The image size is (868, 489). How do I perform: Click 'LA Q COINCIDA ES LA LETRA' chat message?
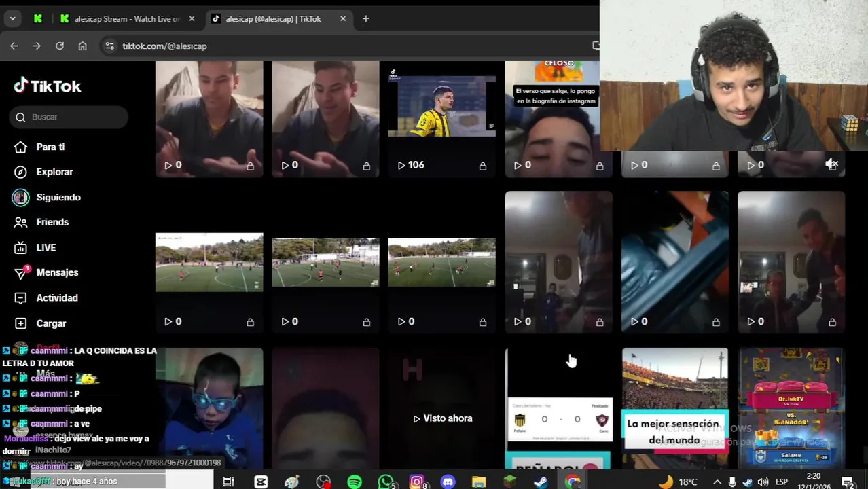(79, 357)
